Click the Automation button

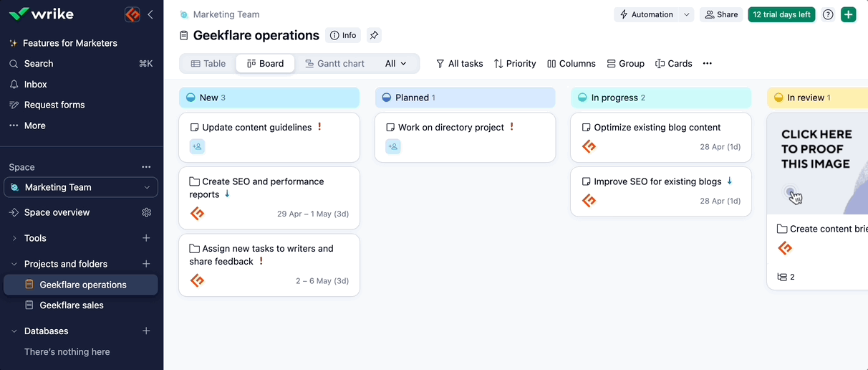[x=646, y=14]
